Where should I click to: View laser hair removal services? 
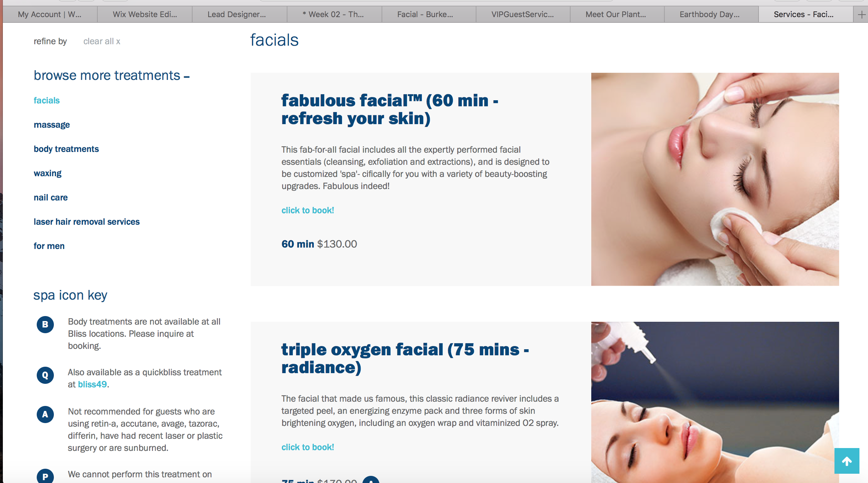[x=87, y=222]
